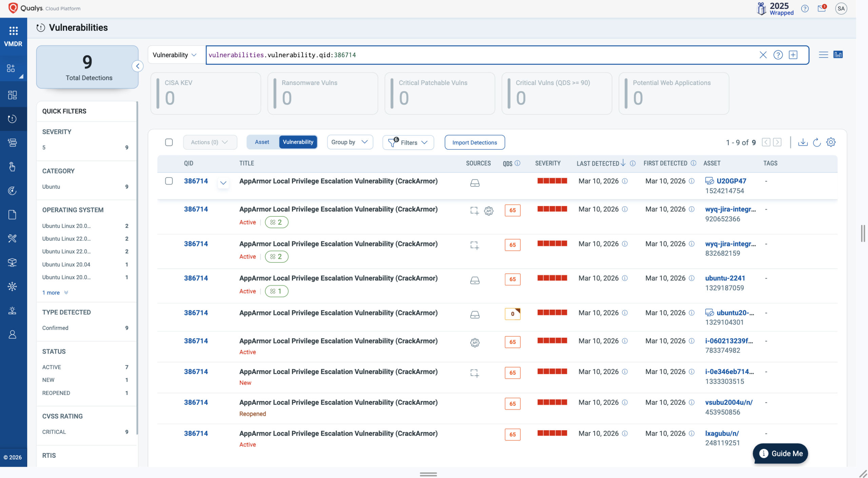The width and height of the screenshot is (868, 478).
Task: Toggle to Asset view
Action: point(262,142)
